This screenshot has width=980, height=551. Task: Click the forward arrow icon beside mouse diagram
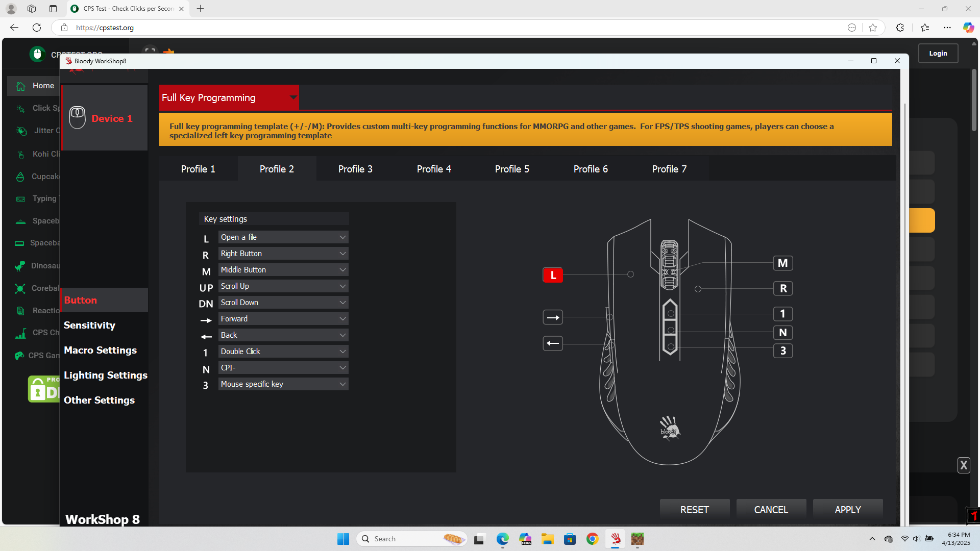553,317
